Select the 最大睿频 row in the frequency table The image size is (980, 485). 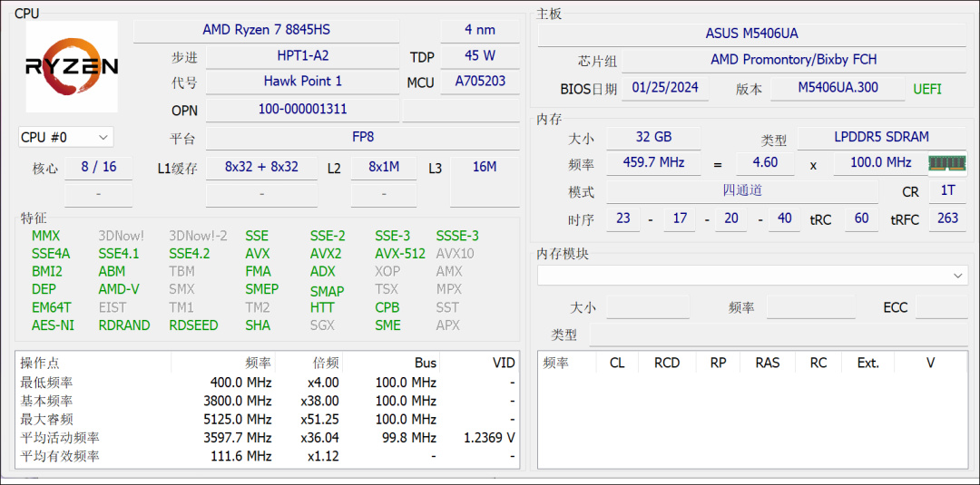(267, 420)
